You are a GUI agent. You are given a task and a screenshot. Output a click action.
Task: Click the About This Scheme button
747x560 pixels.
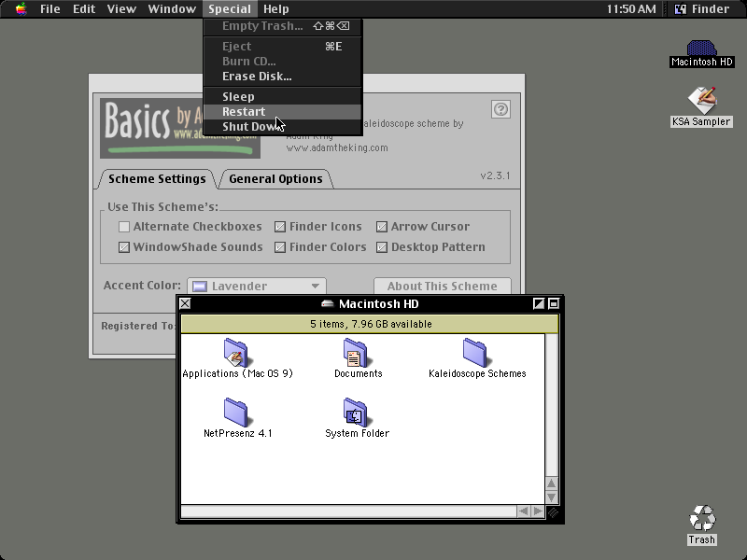pos(442,287)
